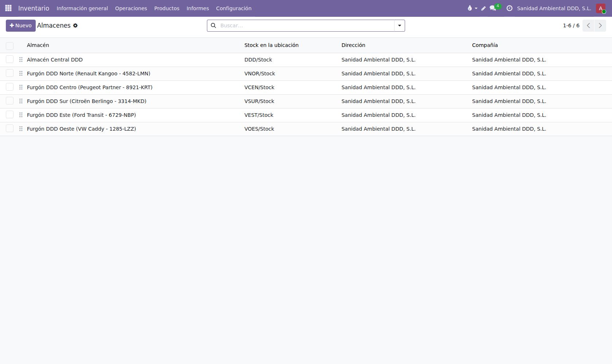
Task: Click the 1-6 / 6 pager counter
Action: [571, 25]
